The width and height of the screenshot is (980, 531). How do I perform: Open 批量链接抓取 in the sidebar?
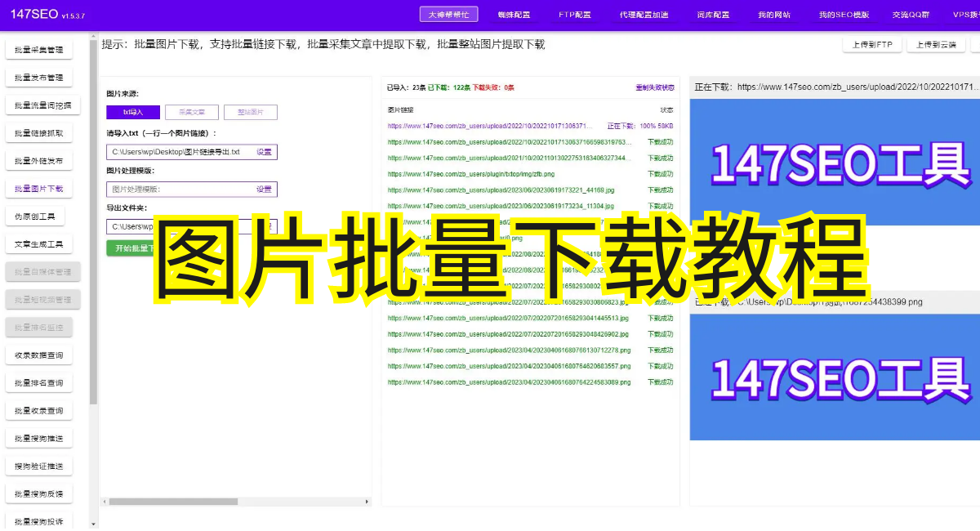38,134
